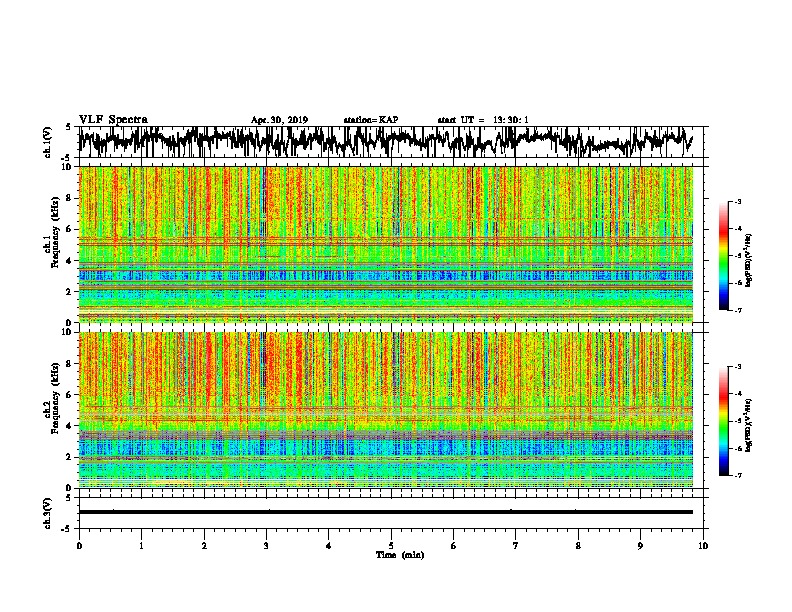Click the ch.2 color scale bar
The height and width of the screenshot is (612, 792).
[x=723, y=421]
